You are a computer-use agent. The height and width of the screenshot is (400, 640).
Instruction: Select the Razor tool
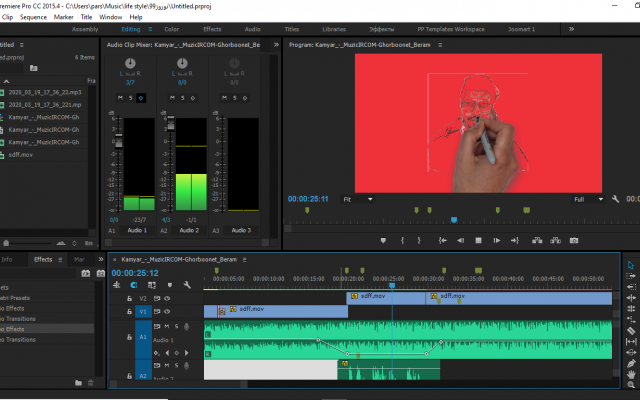[x=631, y=331]
